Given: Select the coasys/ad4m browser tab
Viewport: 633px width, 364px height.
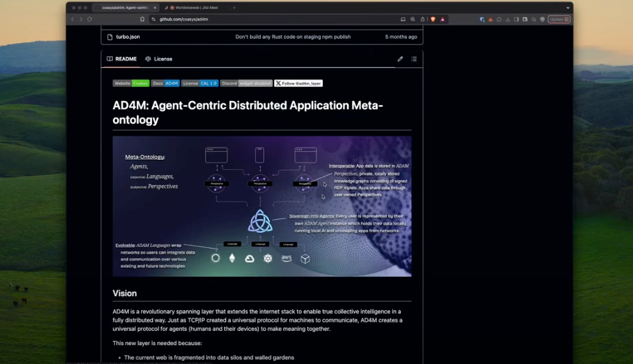Looking at the screenshot, I should point(125,8).
